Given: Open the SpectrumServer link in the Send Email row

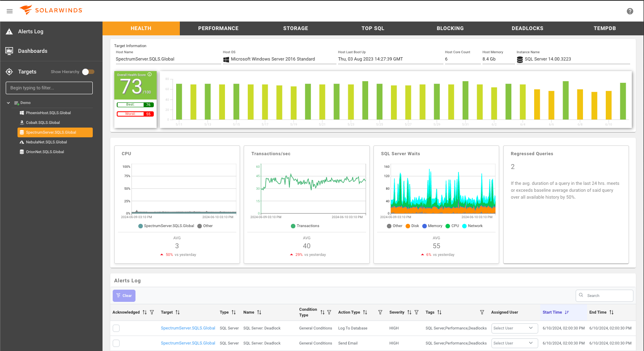Looking at the screenshot, I should click(188, 343).
